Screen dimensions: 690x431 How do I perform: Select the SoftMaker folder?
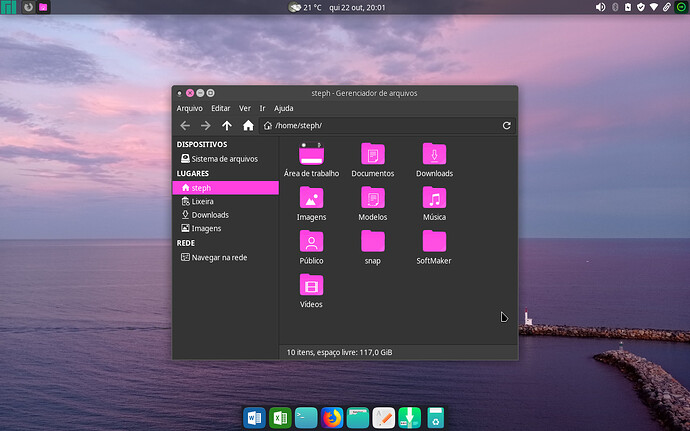click(434, 247)
